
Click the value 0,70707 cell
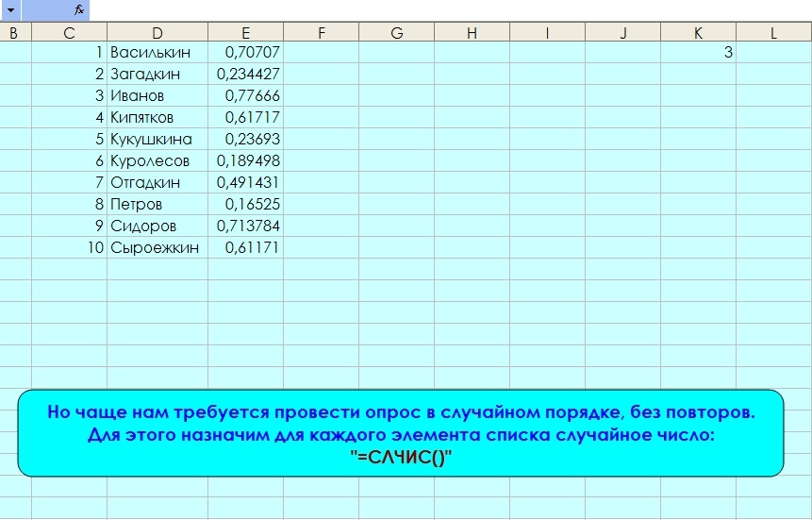click(x=246, y=52)
